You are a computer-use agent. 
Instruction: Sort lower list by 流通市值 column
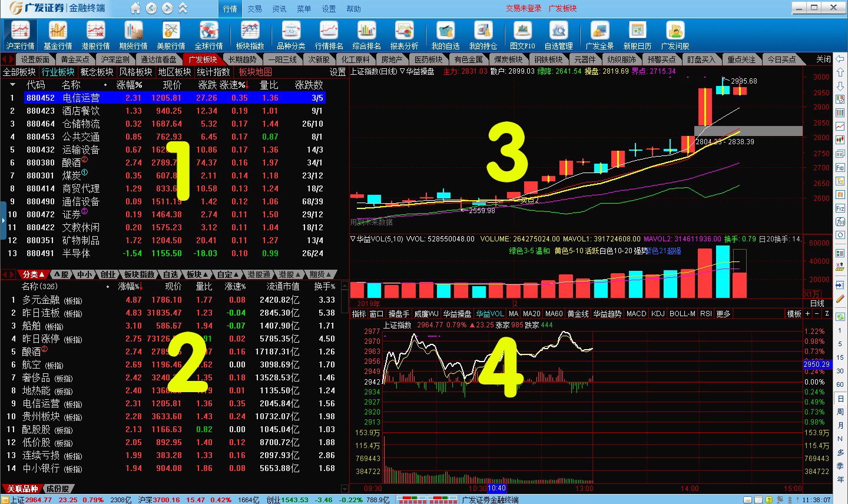[x=283, y=286]
